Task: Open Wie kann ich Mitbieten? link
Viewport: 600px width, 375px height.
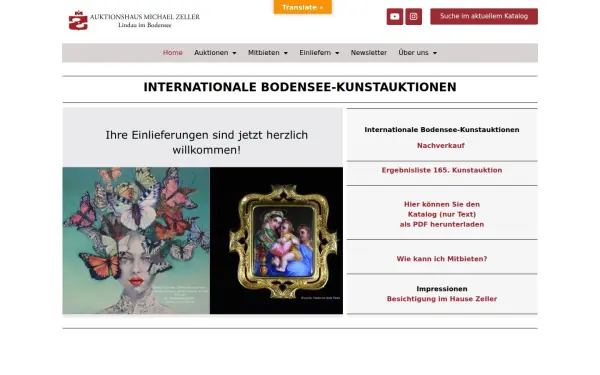Action: point(442,259)
